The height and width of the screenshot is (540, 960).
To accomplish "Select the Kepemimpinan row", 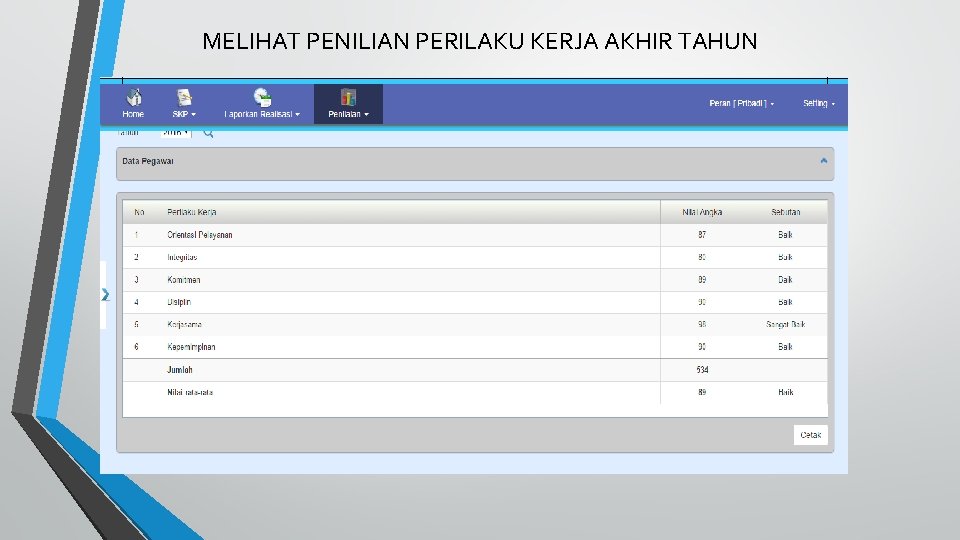I will (475, 347).
